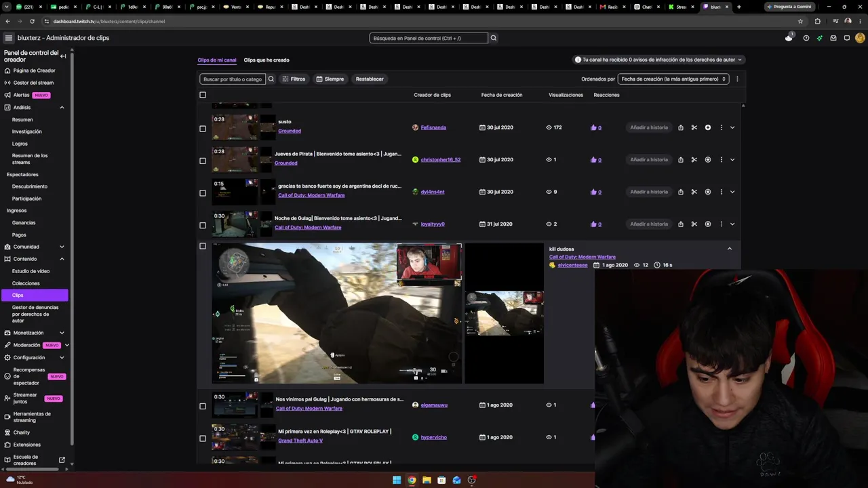The width and height of the screenshot is (868, 488).
Task: Tick checkbox for "kill dudosa" clip
Action: tap(203, 246)
